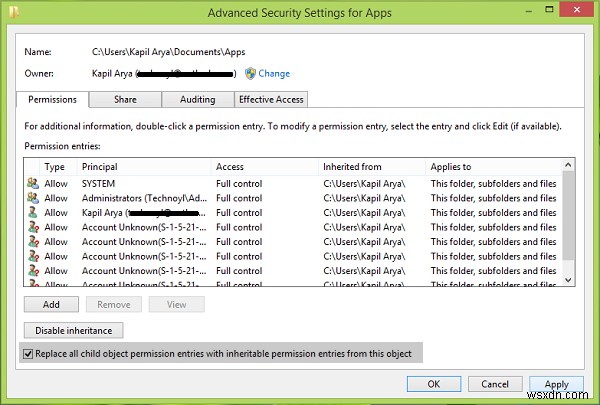Screen dimensions: 600x405
Task: Switch to the Share tab
Action: [x=125, y=100]
